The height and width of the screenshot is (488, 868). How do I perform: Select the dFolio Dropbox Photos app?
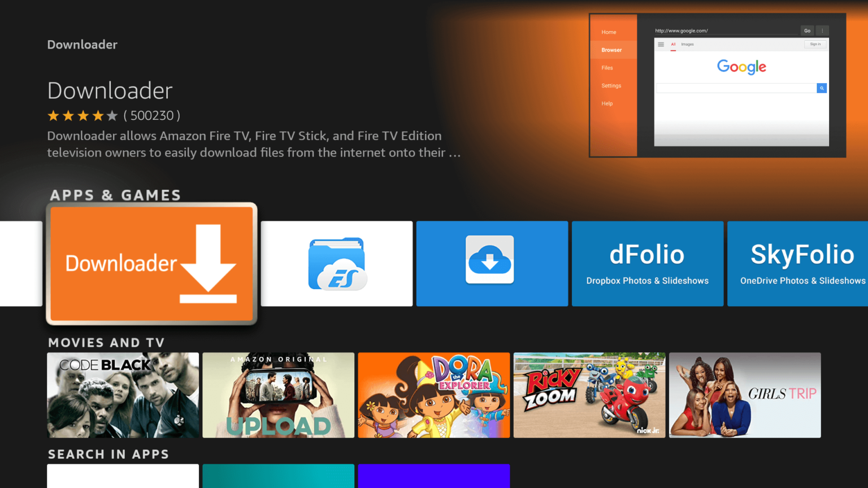648,264
